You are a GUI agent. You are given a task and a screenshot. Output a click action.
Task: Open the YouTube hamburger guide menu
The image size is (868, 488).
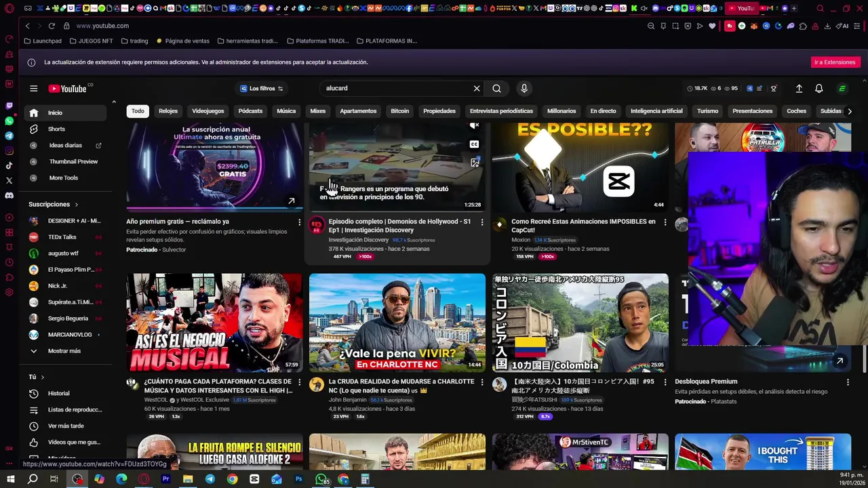33,88
